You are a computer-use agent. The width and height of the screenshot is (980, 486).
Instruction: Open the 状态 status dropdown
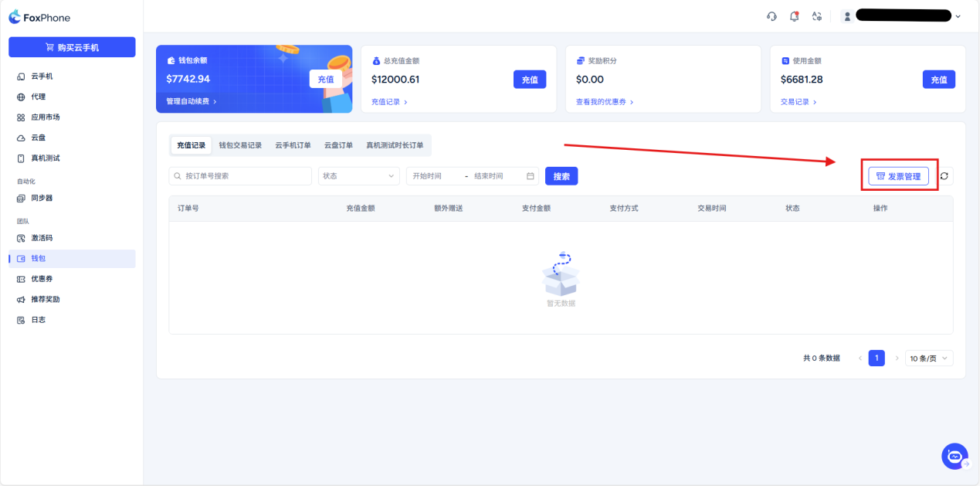pyautogui.click(x=358, y=176)
